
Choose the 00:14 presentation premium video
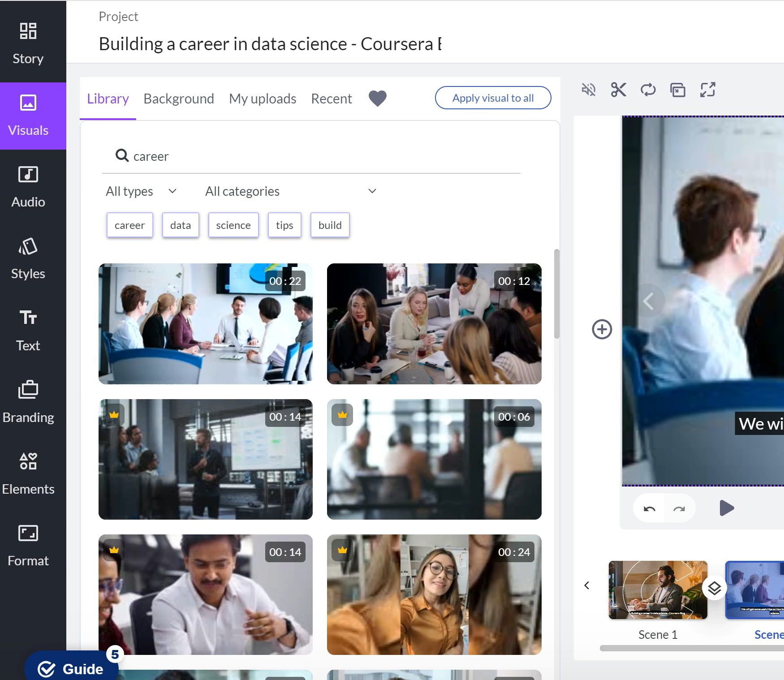[x=206, y=459]
